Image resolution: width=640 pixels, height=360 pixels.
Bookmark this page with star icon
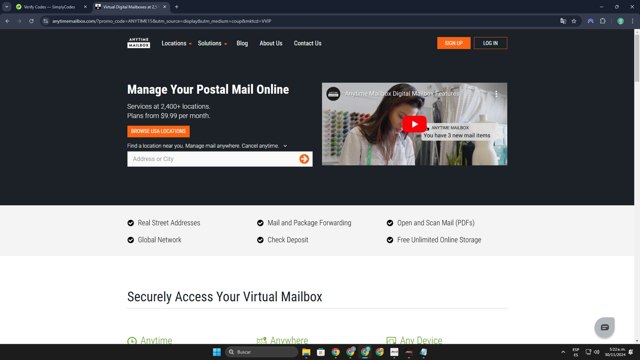click(574, 21)
